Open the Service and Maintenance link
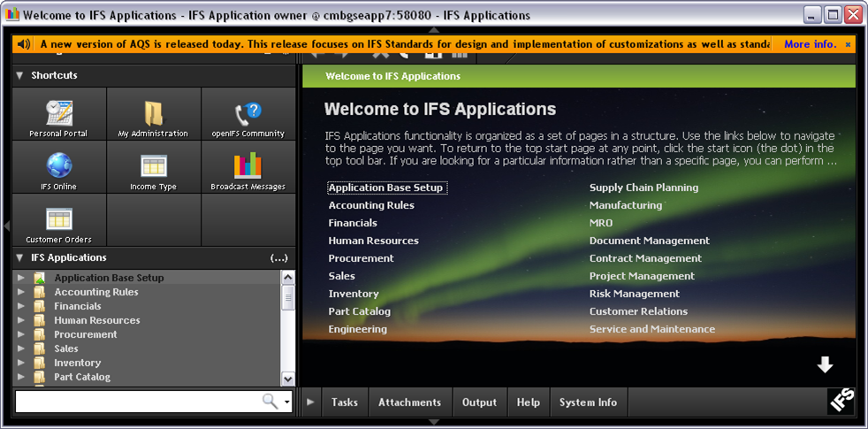The image size is (868, 429). (652, 329)
